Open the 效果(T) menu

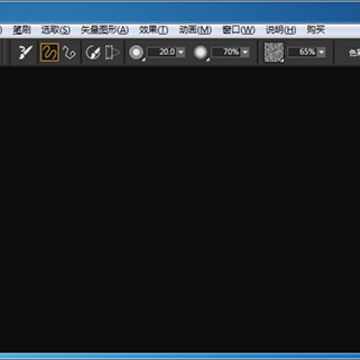click(154, 30)
